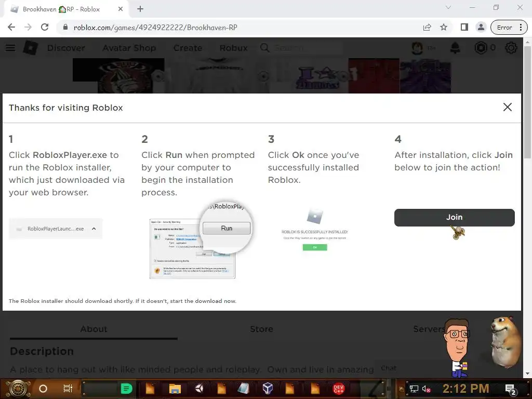The height and width of the screenshot is (399, 532).
Task: Switch to the Servers tab
Action: tap(429, 329)
